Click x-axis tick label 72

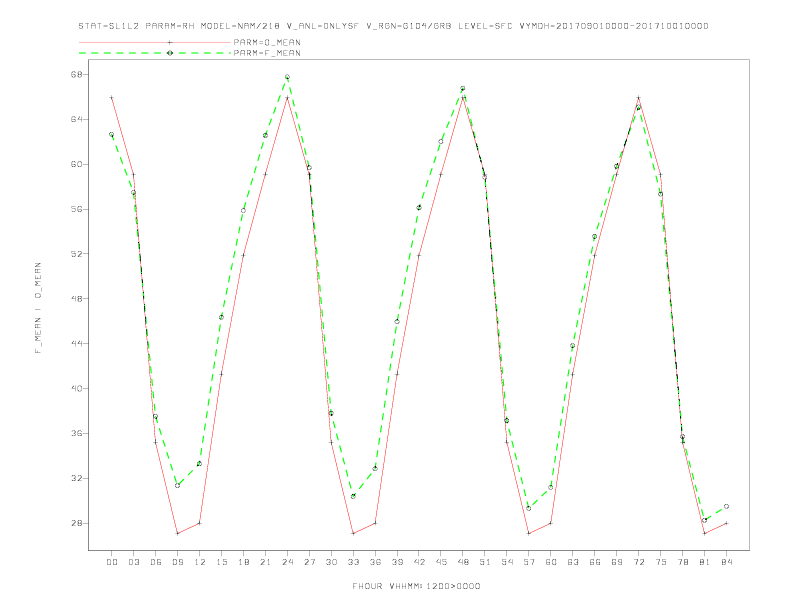pyautogui.click(x=638, y=562)
